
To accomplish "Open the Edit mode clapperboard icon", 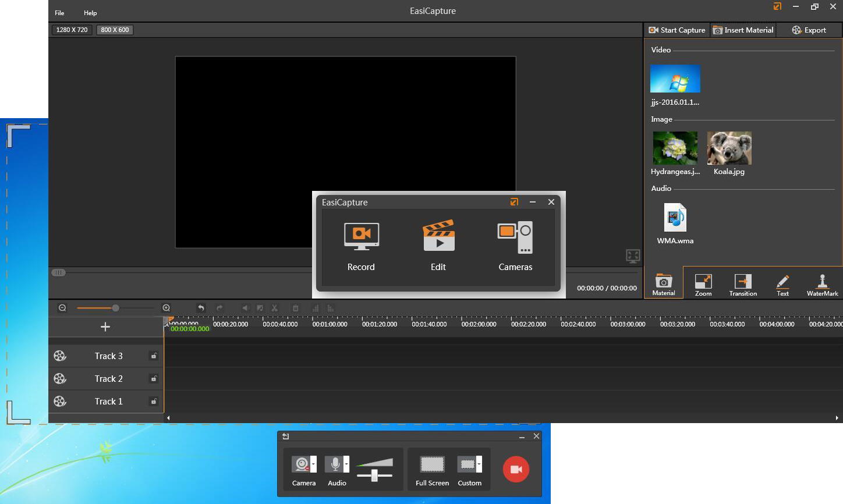I will point(438,235).
